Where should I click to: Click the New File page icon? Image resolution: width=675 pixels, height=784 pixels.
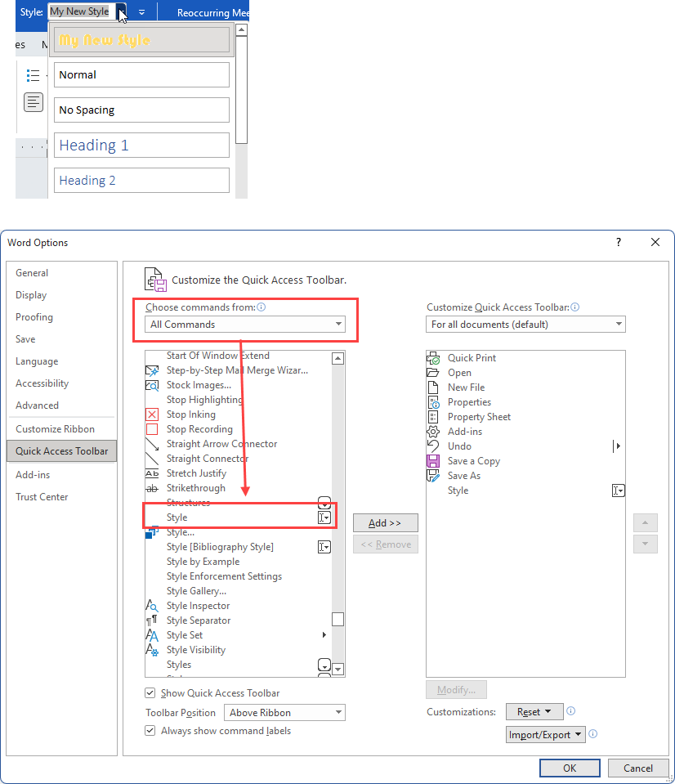coord(433,388)
